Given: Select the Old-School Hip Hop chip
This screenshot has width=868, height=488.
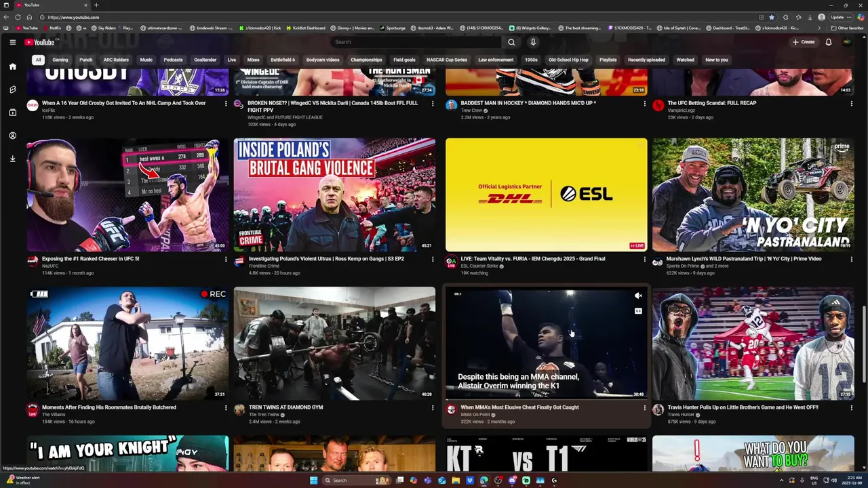Looking at the screenshot, I should (x=568, y=60).
